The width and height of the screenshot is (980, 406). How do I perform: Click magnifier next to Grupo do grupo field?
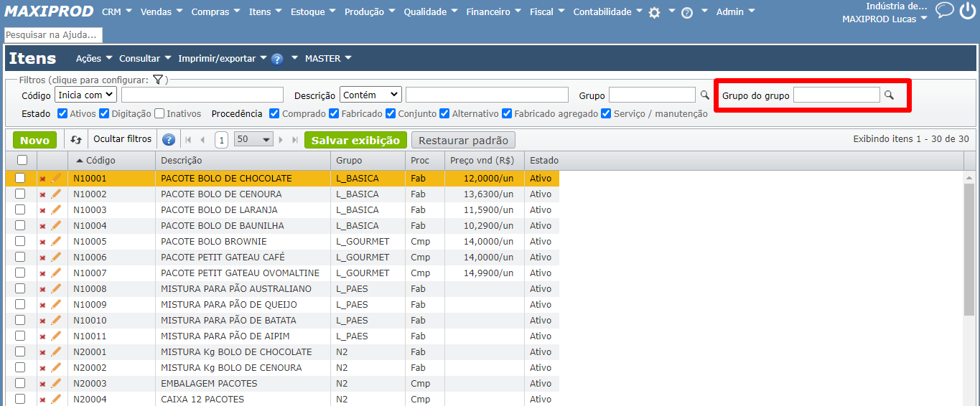889,95
